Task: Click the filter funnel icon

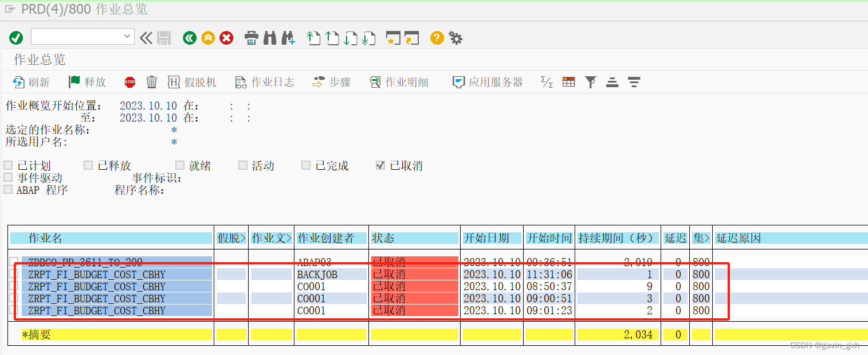Action: point(591,81)
